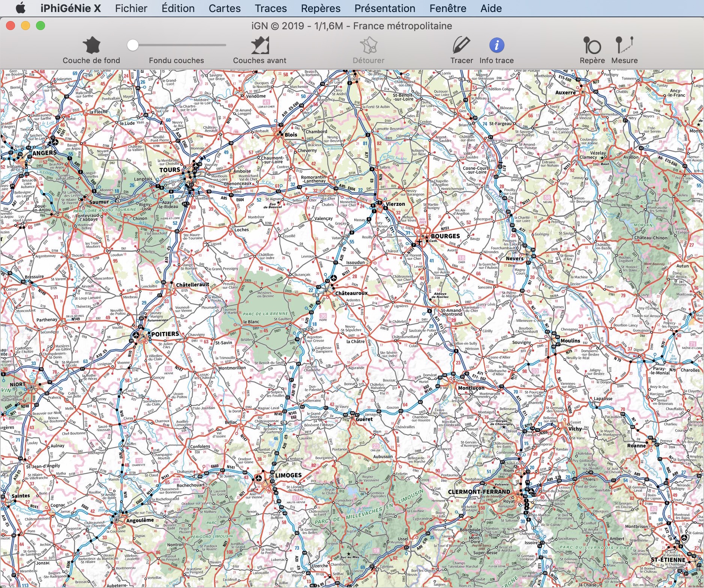
Task: Open the Édition menu
Action: pyautogui.click(x=178, y=8)
